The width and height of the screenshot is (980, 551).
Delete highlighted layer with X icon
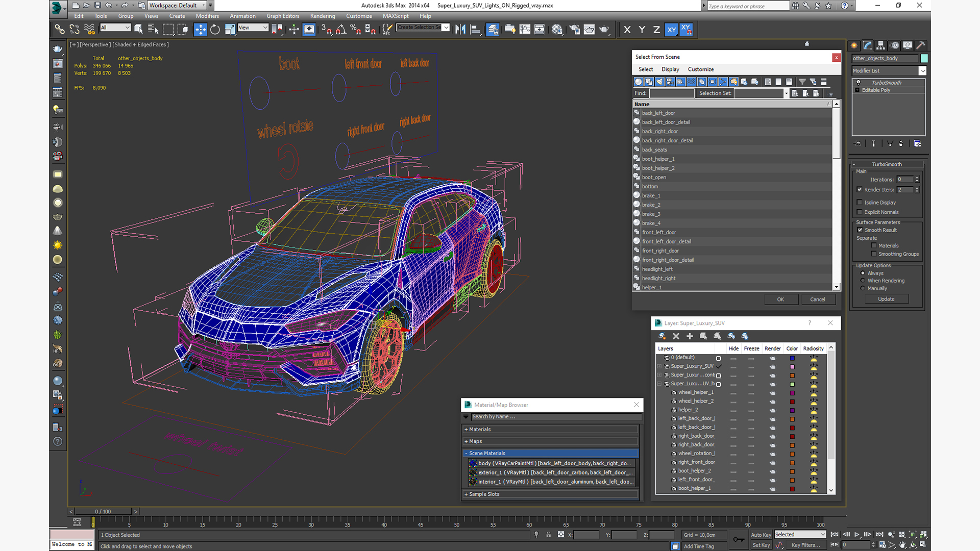pyautogui.click(x=676, y=336)
